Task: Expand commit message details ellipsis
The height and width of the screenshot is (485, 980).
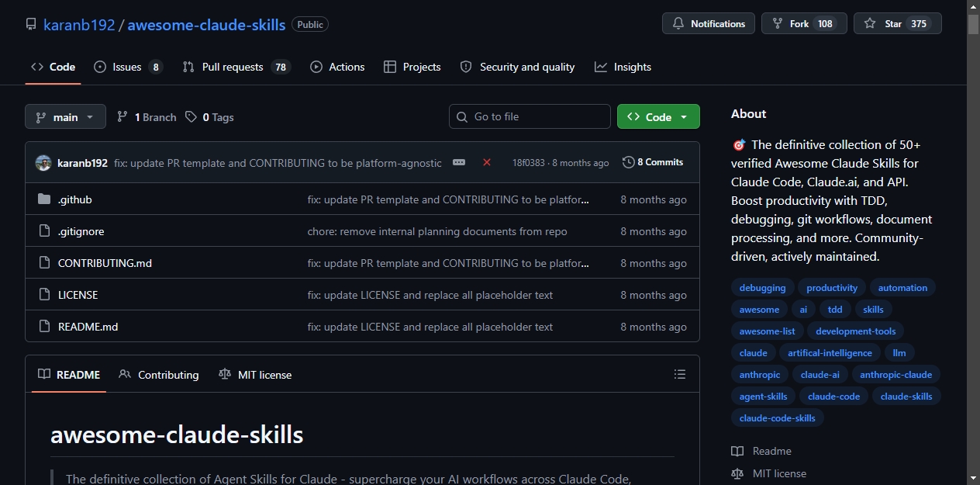Action: pyautogui.click(x=459, y=162)
